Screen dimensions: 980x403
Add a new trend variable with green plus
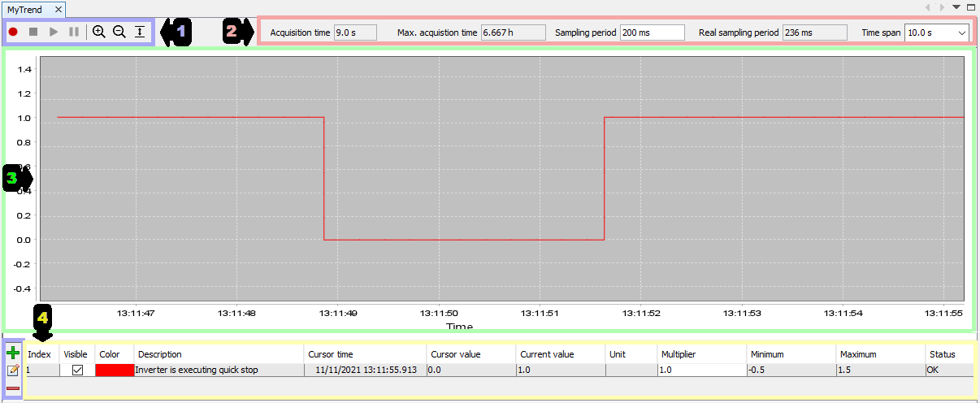[13, 353]
